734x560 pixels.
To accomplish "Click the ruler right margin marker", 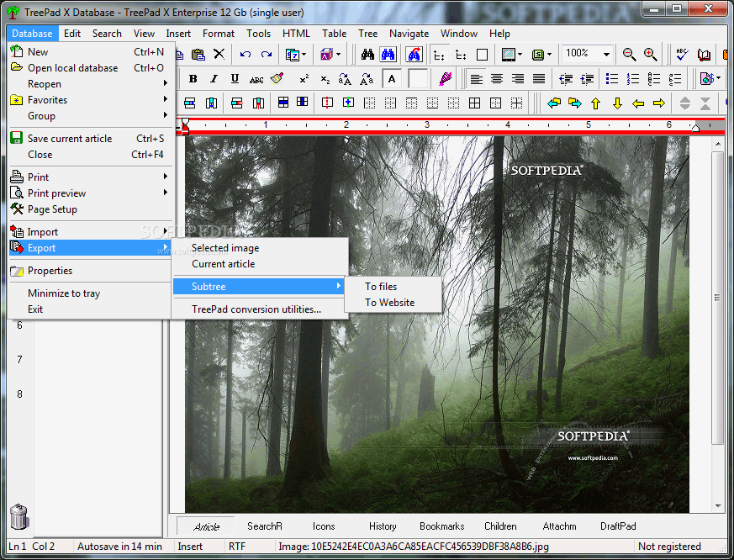I will tap(695, 128).
